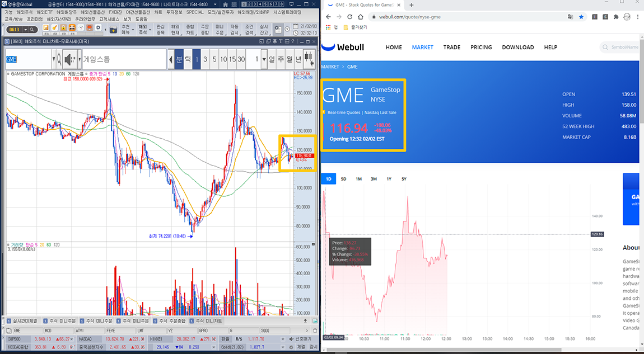The image size is (644, 354).
Task: Expand the call center numbers dropdown in title bar
Action: [x=215, y=4]
